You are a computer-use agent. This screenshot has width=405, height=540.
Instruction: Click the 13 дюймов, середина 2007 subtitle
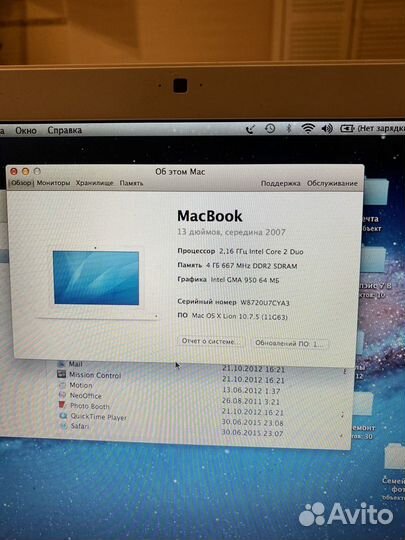click(x=231, y=232)
